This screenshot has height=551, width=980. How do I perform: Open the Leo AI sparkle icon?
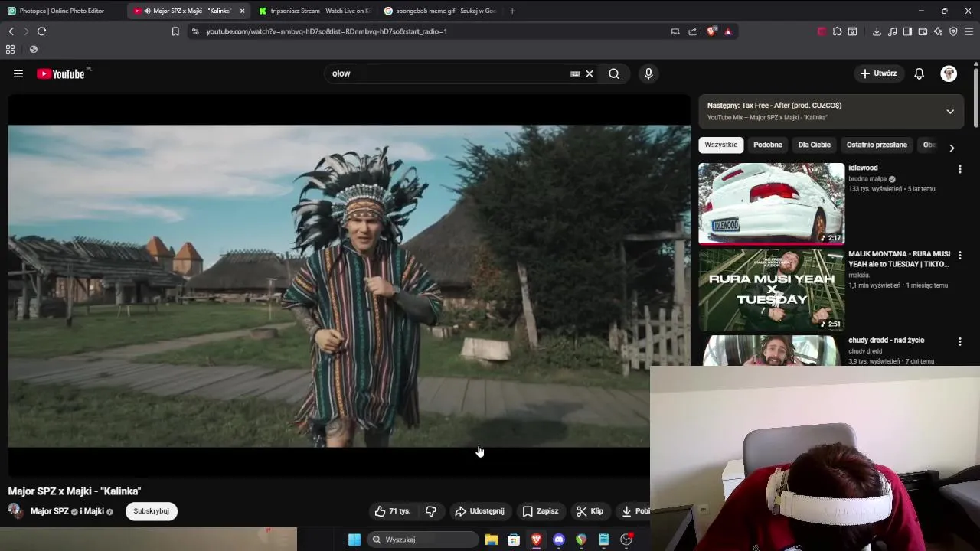click(x=938, y=31)
